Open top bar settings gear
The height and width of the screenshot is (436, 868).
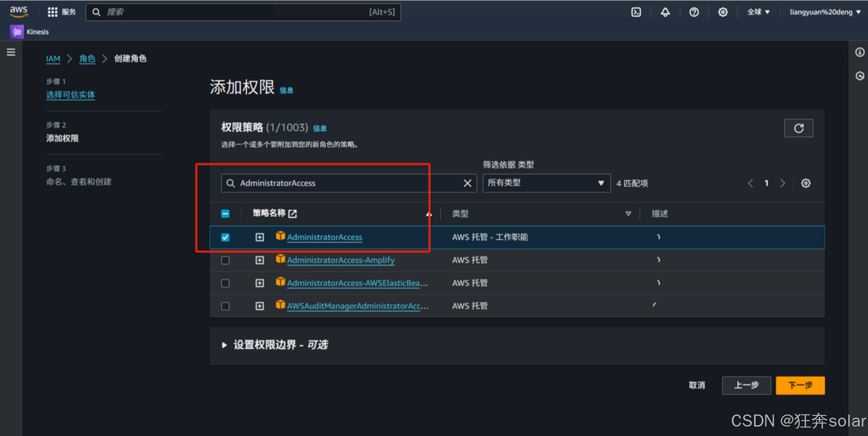tap(723, 12)
